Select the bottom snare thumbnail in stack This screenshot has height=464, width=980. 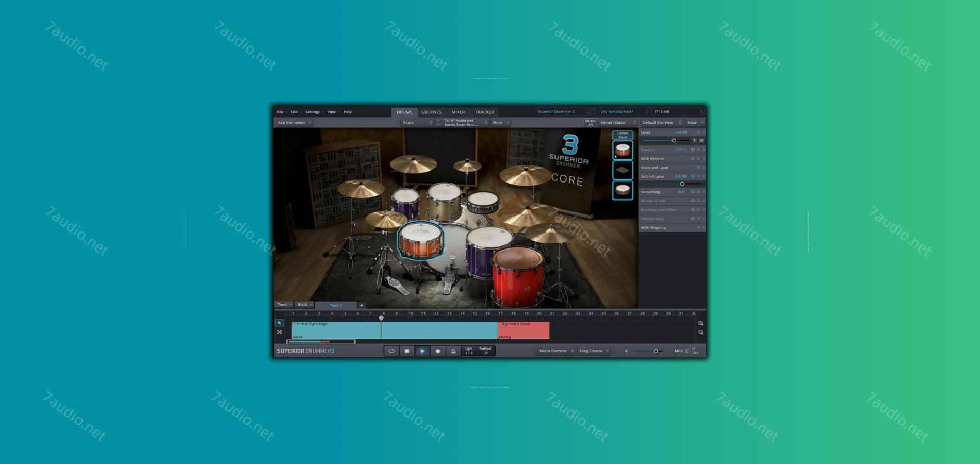(623, 190)
